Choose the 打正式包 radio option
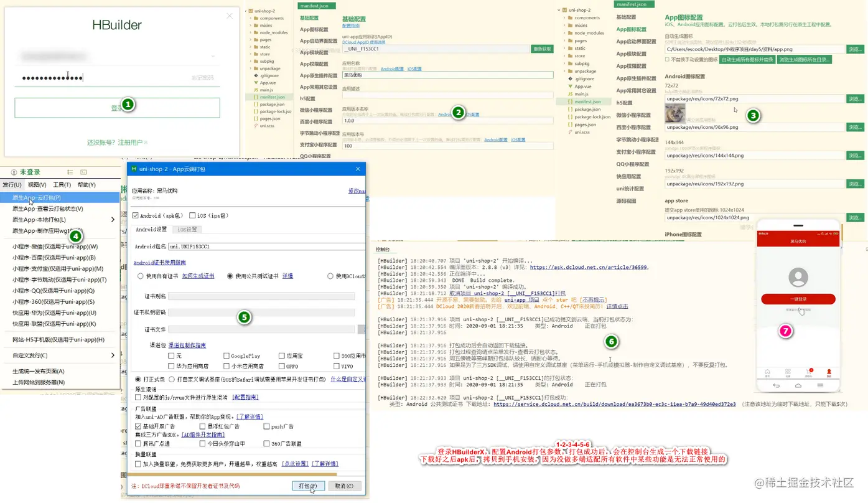 [138, 379]
